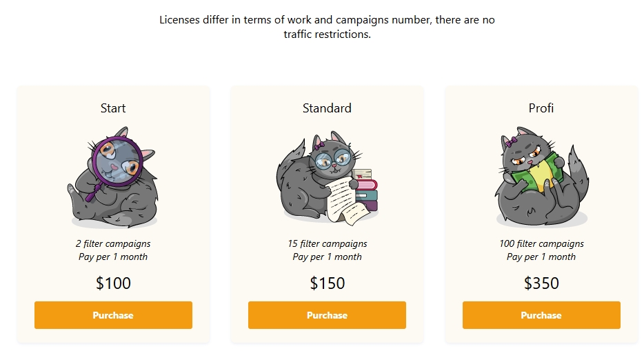This screenshot has height=351, width=644.
Task: Click 'Pay per 1 month' under Standard plan
Action: [328, 257]
